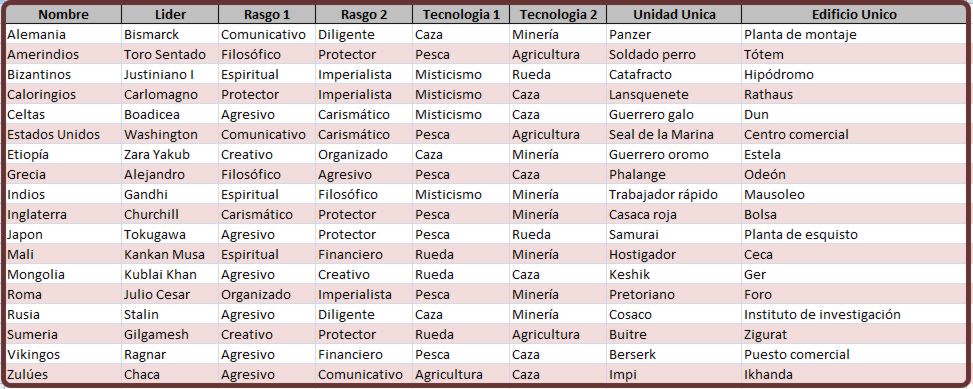Select the Casaca roja cell
Viewport: 973px width, 389px height.
pos(674,215)
